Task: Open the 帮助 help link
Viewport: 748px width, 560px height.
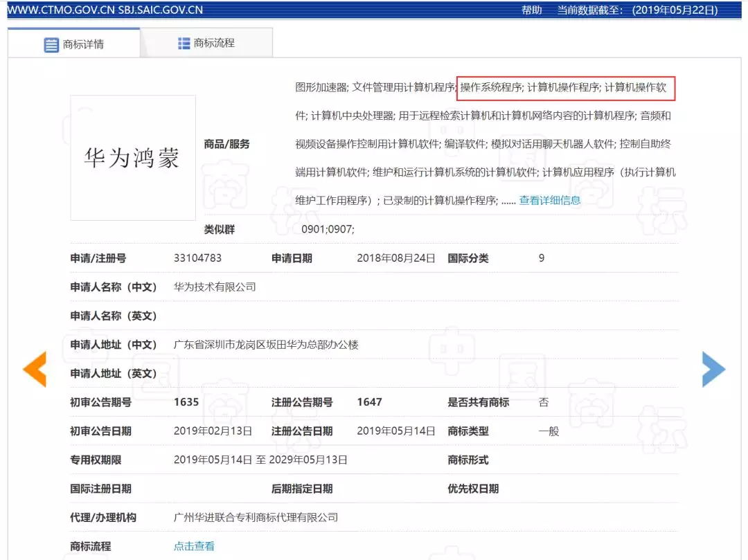Action: tap(531, 10)
